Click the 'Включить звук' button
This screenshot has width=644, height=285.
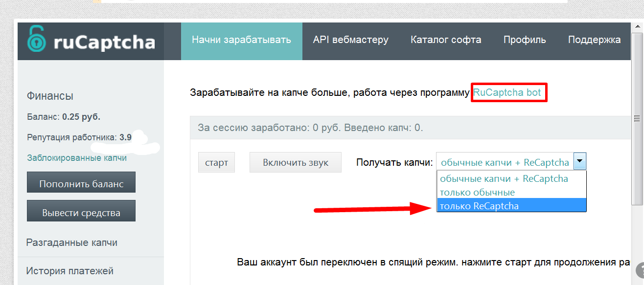pyautogui.click(x=296, y=162)
